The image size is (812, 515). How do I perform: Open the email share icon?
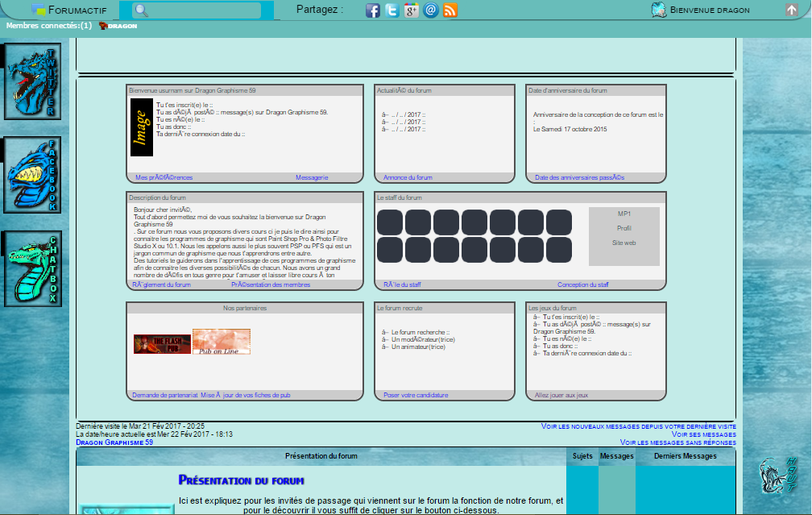click(x=431, y=10)
